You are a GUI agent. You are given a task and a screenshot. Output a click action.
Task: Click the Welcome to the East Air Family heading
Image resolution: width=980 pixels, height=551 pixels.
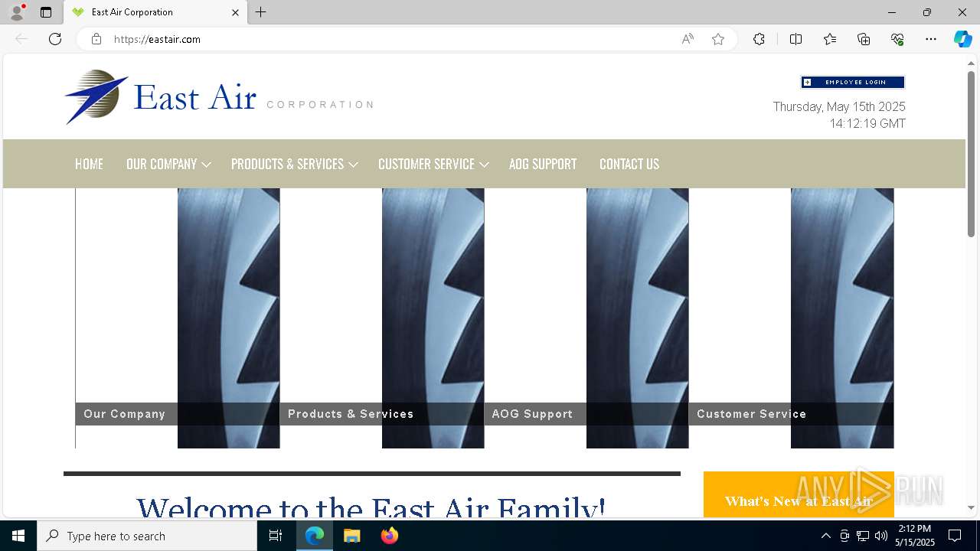pos(371,507)
